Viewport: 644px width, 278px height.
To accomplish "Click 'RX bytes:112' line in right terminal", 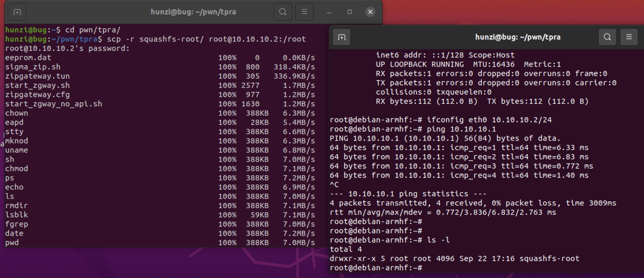I will [x=482, y=101].
